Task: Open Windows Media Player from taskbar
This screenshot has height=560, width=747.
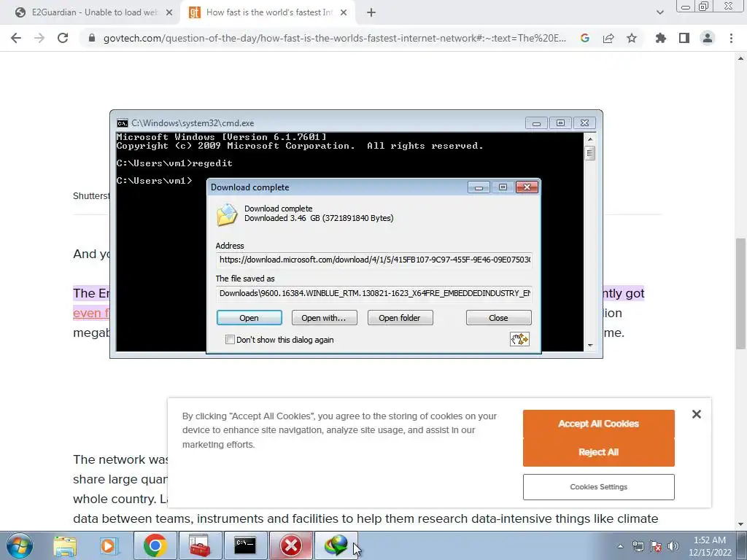Action: tap(108, 545)
